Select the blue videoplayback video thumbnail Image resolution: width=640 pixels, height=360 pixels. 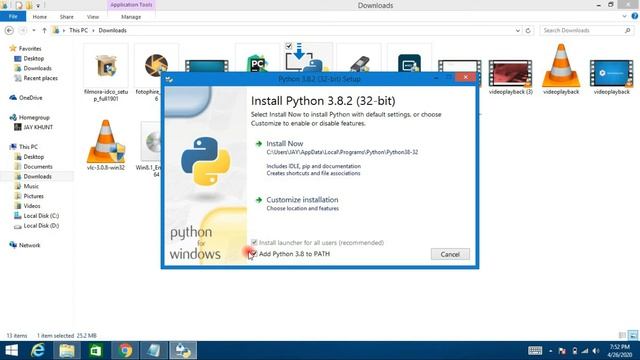point(611,78)
